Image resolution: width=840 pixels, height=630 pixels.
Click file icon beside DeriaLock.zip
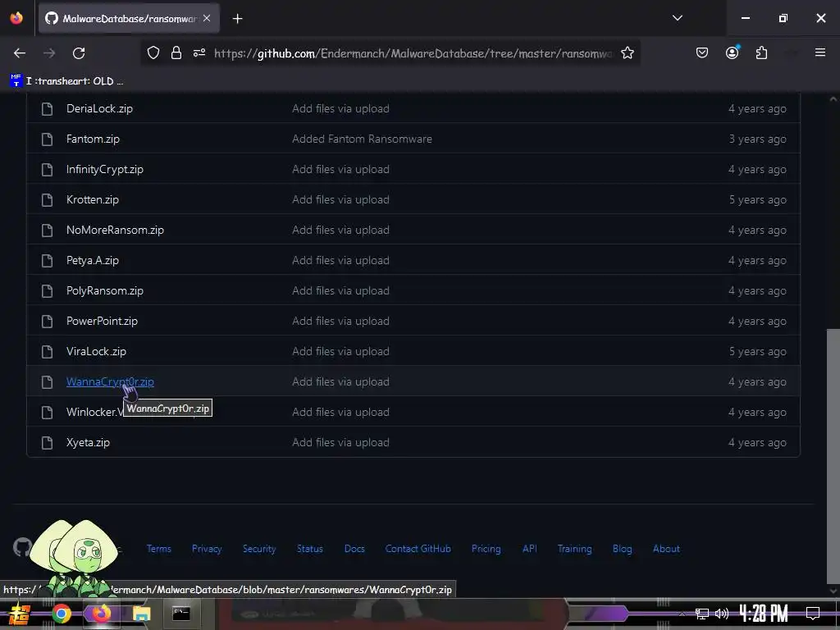point(47,109)
